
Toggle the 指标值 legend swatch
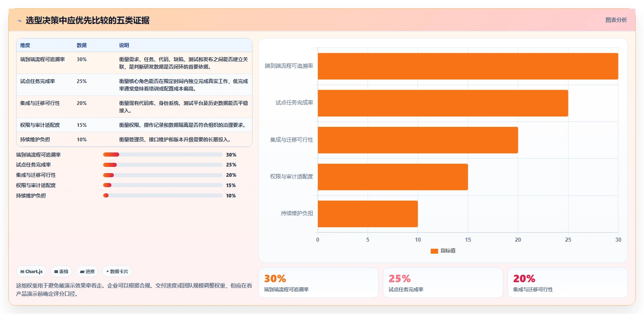tap(434, 251)
